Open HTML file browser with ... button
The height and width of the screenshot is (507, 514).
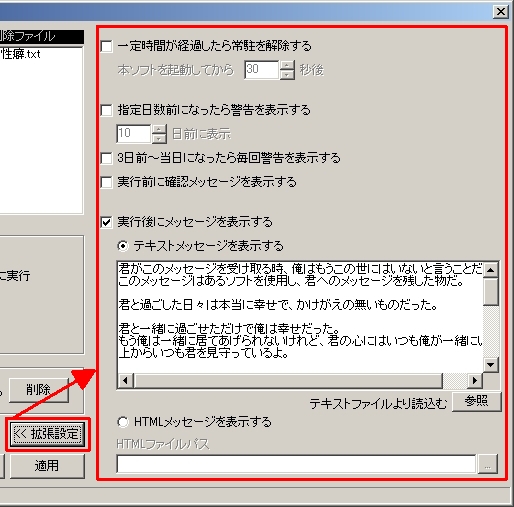pos(488,464)
